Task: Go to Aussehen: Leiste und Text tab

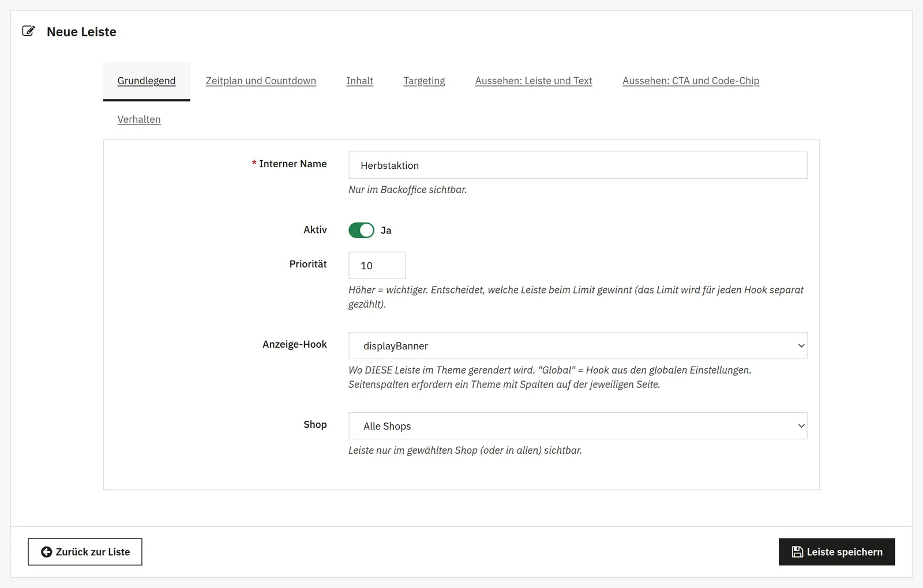Action: [x=534, y=81]
